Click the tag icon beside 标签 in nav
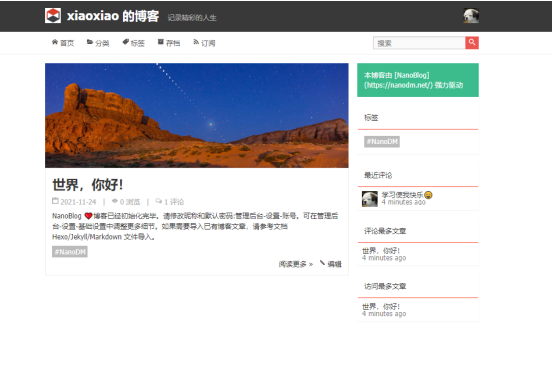Viewport: 553px width, 373px height. [x=125, y=42]
